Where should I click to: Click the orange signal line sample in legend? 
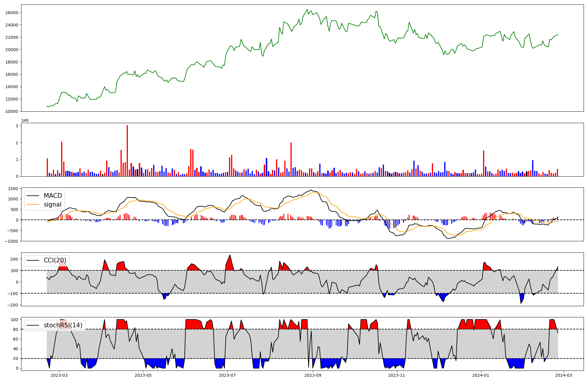point(33,205)
